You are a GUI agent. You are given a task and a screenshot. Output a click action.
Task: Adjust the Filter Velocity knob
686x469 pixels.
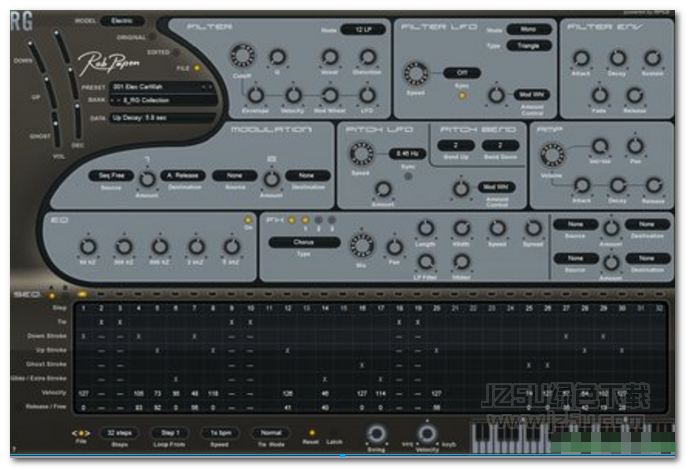(x=293, y=95)
